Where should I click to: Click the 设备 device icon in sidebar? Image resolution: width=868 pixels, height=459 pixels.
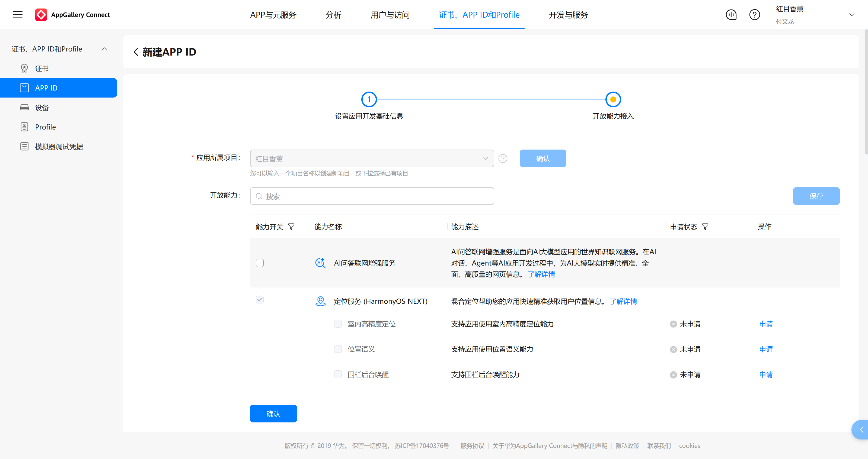(x=24, y=107)
